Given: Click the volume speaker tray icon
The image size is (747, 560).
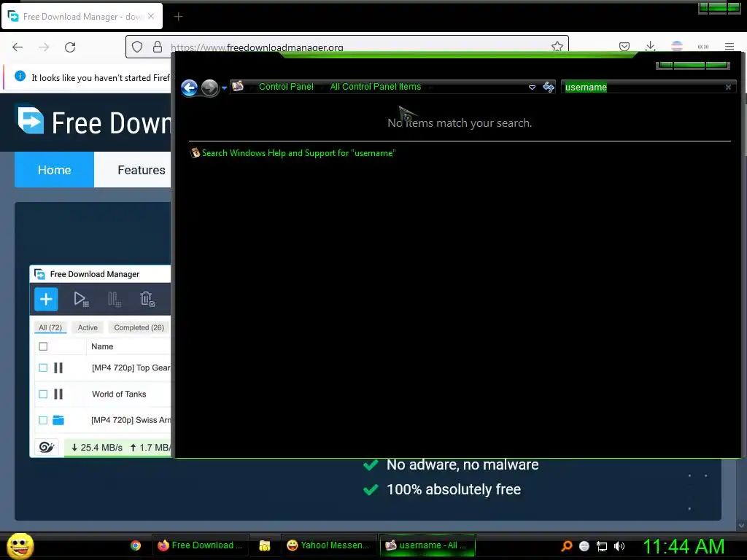Looking at the screenshot, I should click(619, 546).
